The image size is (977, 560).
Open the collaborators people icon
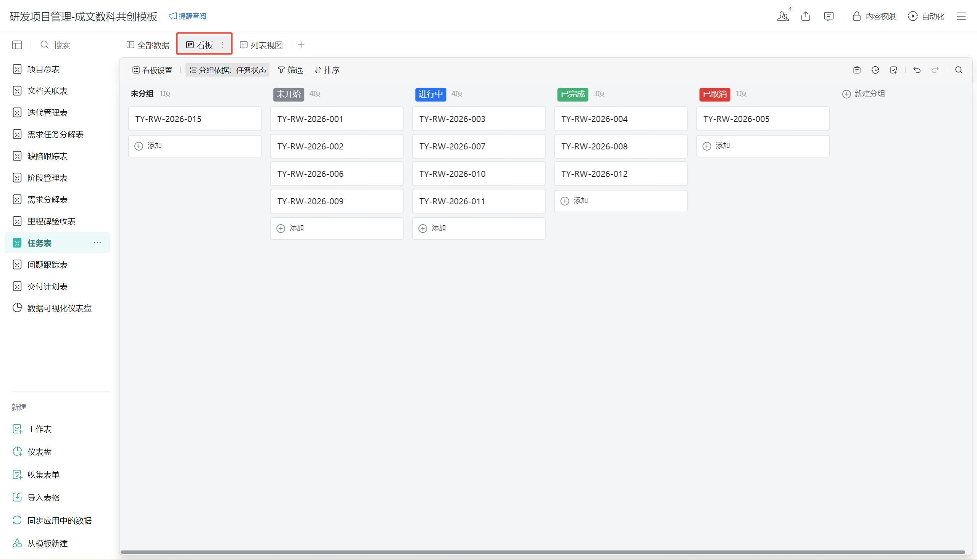click(x=783, y=16)
